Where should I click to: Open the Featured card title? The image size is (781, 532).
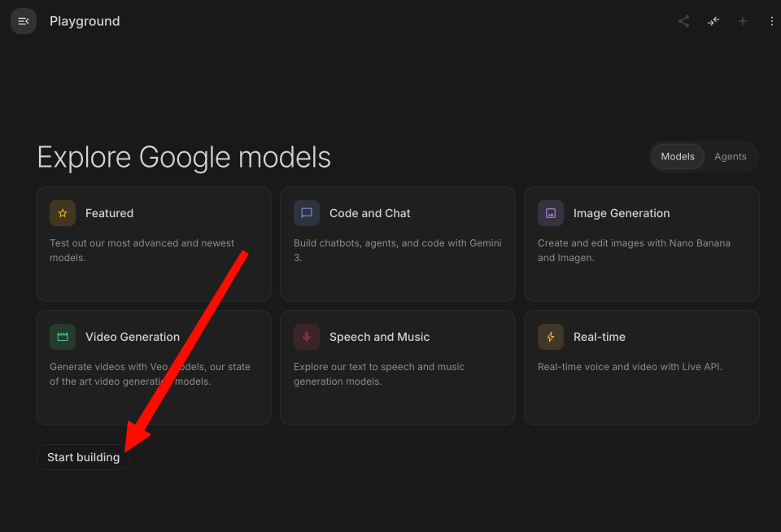tap(109, 213)
